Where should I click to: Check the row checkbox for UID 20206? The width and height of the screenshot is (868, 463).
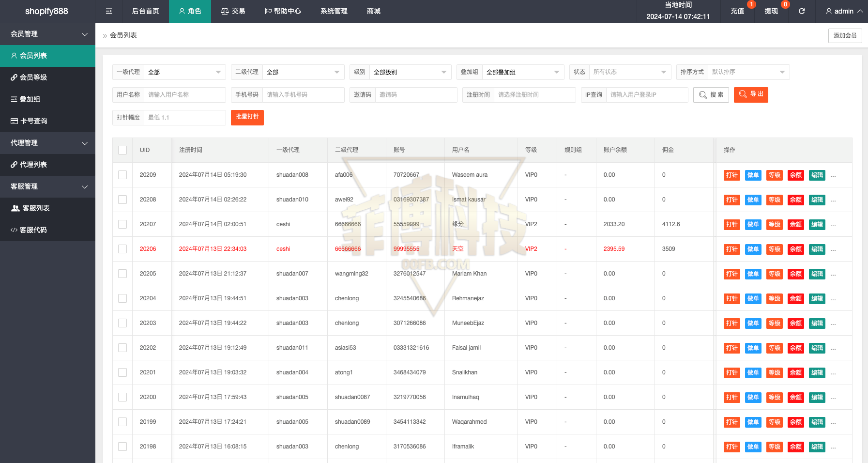122,249
